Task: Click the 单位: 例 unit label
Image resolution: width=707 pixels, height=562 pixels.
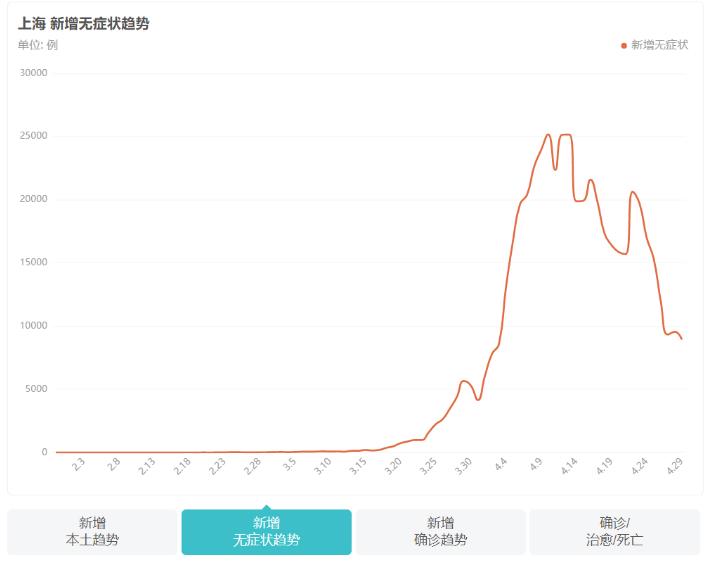Action: pyautogui.click(x=38, y=45)
